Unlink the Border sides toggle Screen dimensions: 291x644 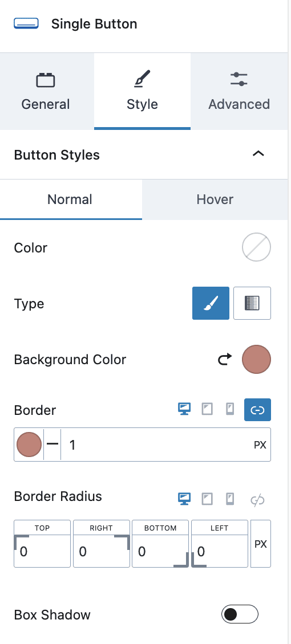point(257,410)
